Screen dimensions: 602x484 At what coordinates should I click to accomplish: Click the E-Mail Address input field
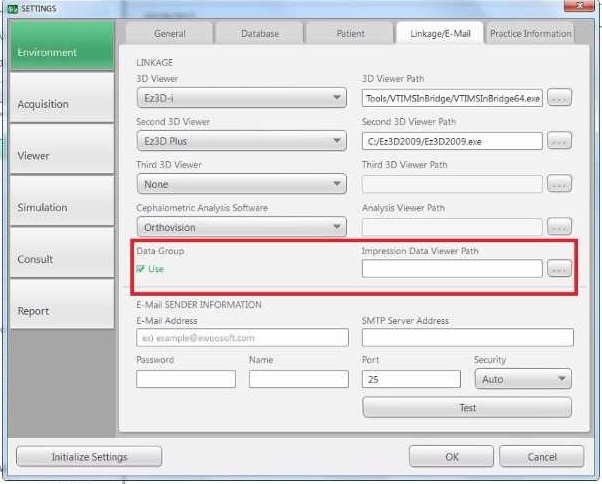242,338
